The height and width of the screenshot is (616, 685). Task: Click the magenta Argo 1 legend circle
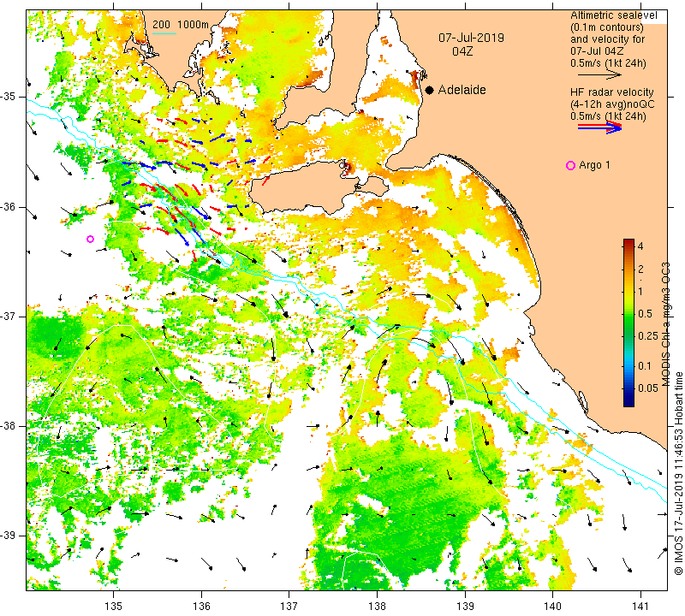[x=570, y=165]
